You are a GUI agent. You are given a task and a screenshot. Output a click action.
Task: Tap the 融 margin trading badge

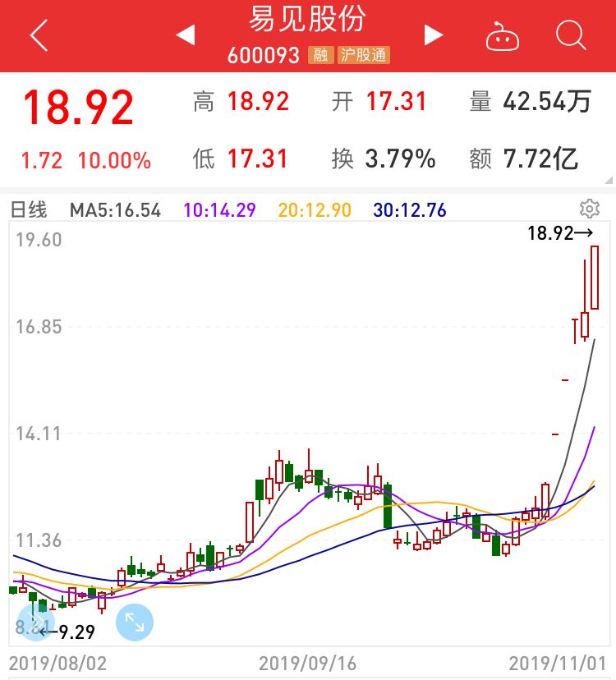[x=320, y=55]
